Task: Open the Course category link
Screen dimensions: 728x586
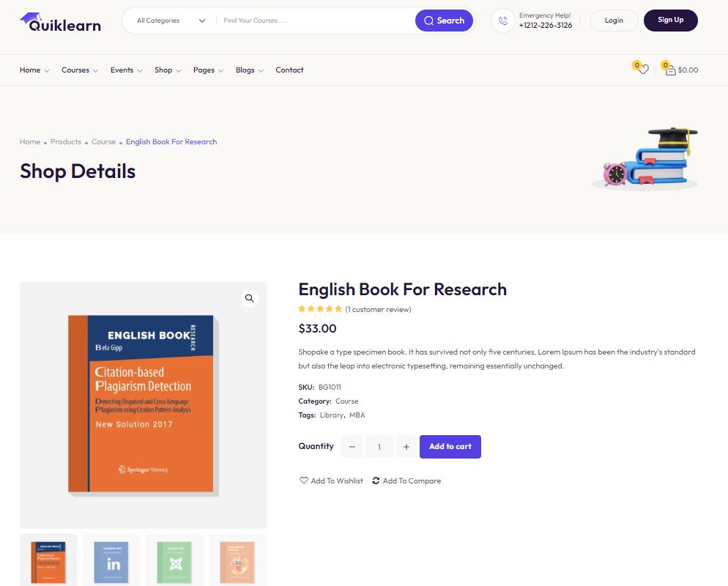Action: [x=347, y=401]
